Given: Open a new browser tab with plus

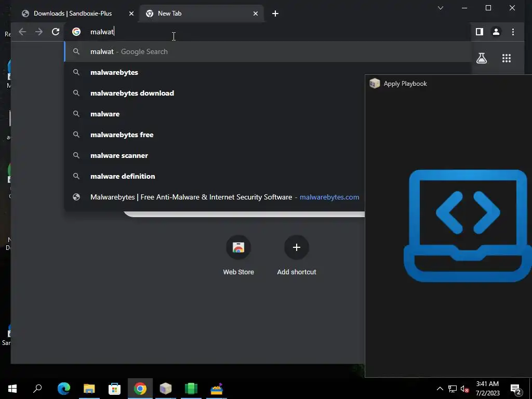Looking at the screenshot, I should pos(275,14).
